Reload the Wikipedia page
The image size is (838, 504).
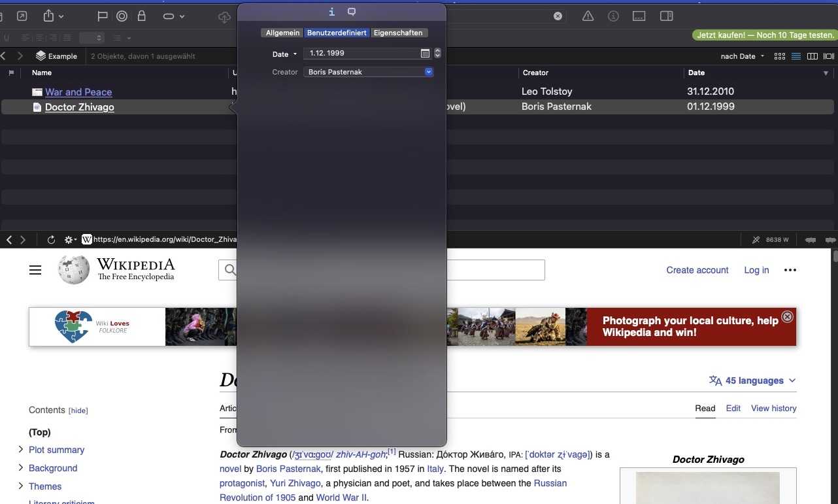(x=51, y=240)
